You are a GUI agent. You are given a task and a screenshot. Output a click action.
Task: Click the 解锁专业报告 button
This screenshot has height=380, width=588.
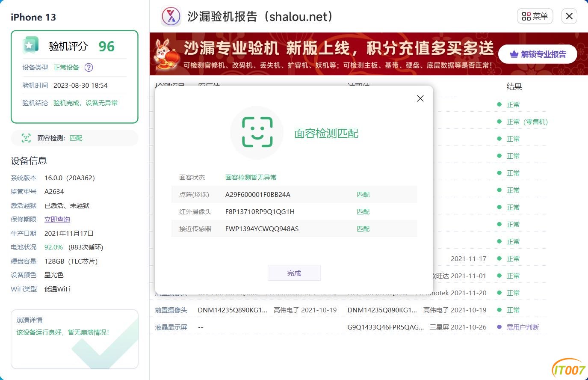pos(538,54)
